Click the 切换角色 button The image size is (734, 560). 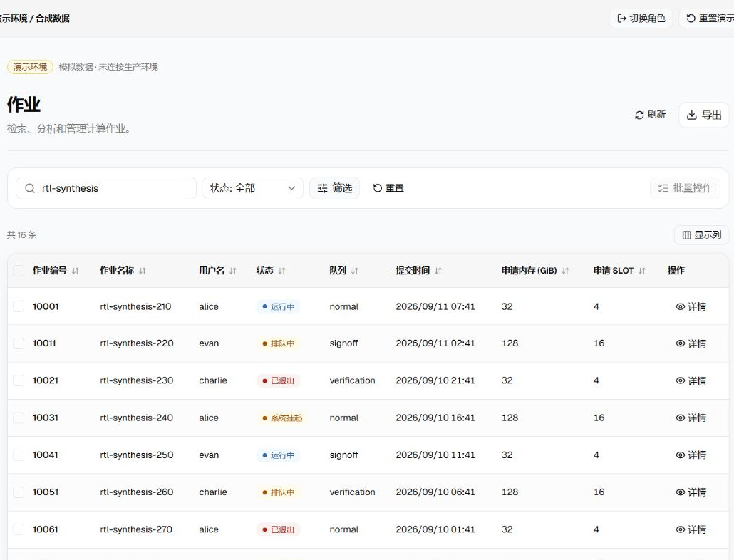(x=641, y=19)
